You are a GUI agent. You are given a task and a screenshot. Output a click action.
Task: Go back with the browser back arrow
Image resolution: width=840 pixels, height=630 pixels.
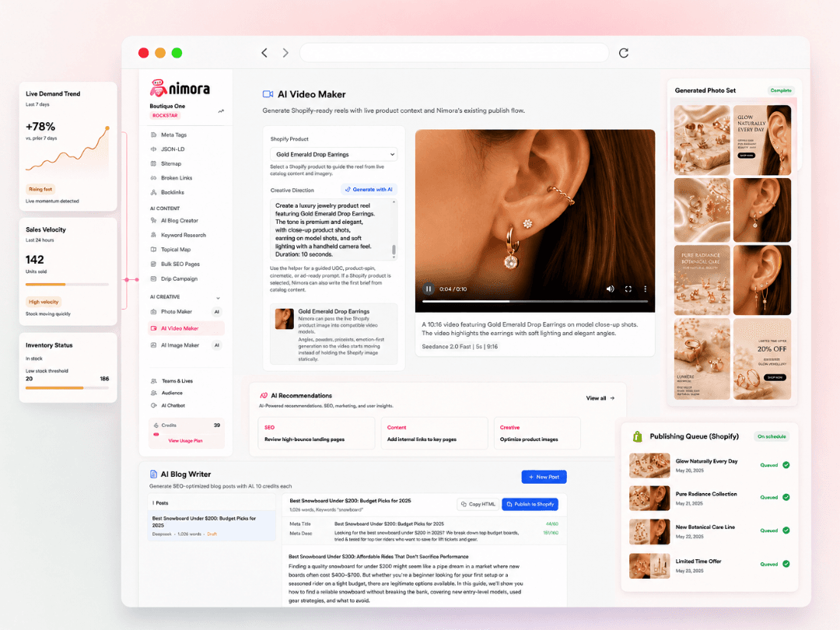click(264, 53)
